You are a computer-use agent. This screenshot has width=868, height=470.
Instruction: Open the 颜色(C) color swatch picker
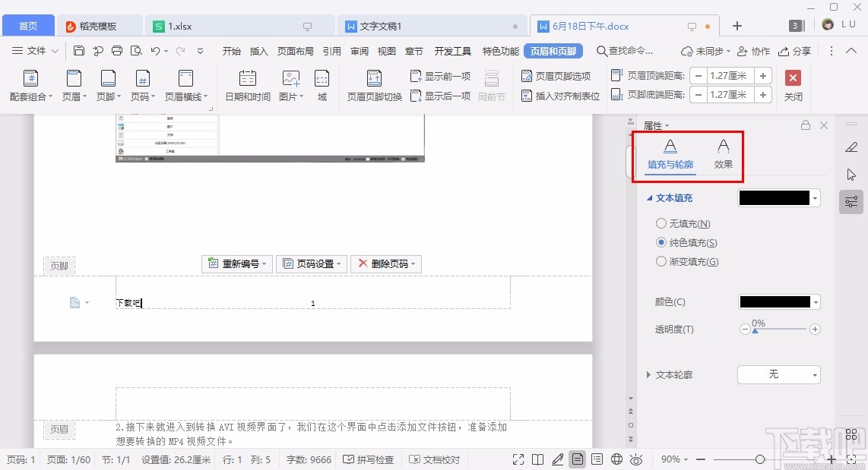tap(778, 301)
